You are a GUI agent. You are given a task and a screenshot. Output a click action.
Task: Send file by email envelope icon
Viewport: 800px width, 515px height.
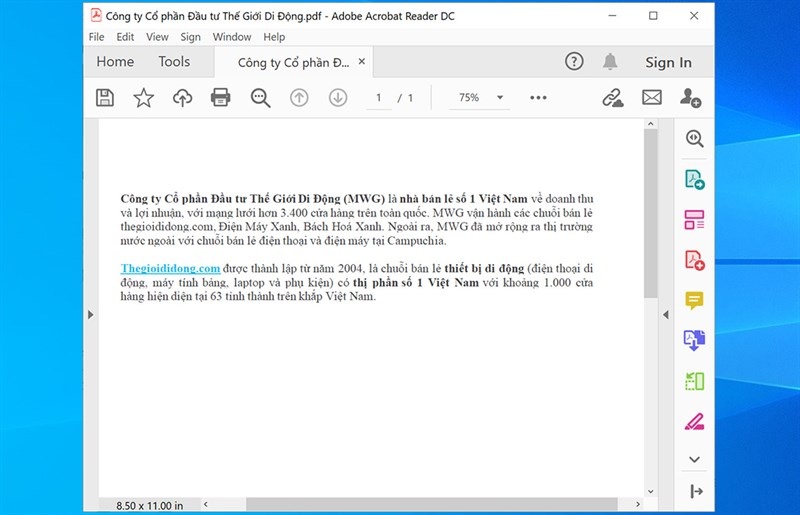pyautogui.click(x=652, y=97)
